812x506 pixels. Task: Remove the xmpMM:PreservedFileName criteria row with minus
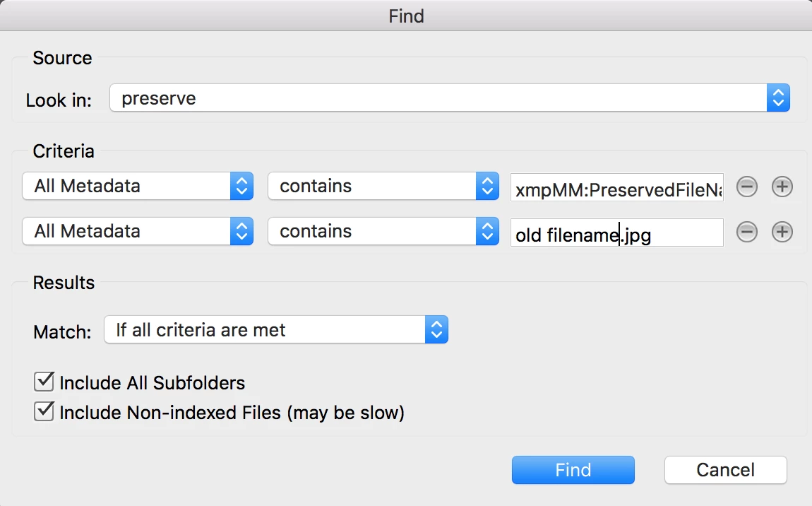click(747, 187)
